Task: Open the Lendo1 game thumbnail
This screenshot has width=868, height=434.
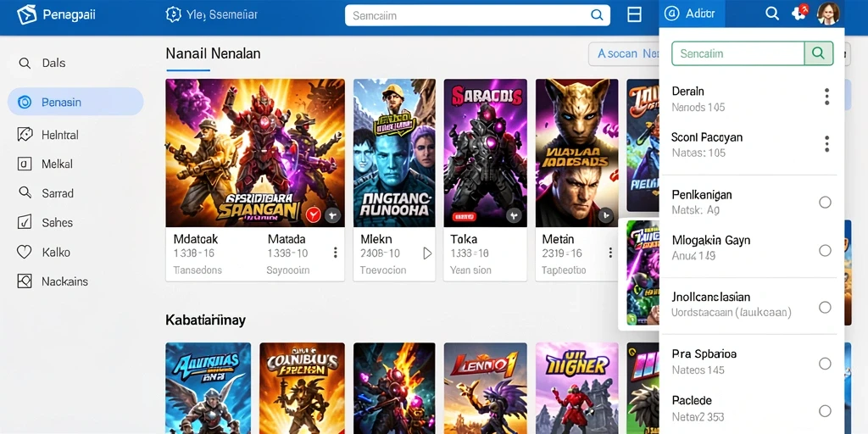Action: pyautogui.click(x=485, y=388)
